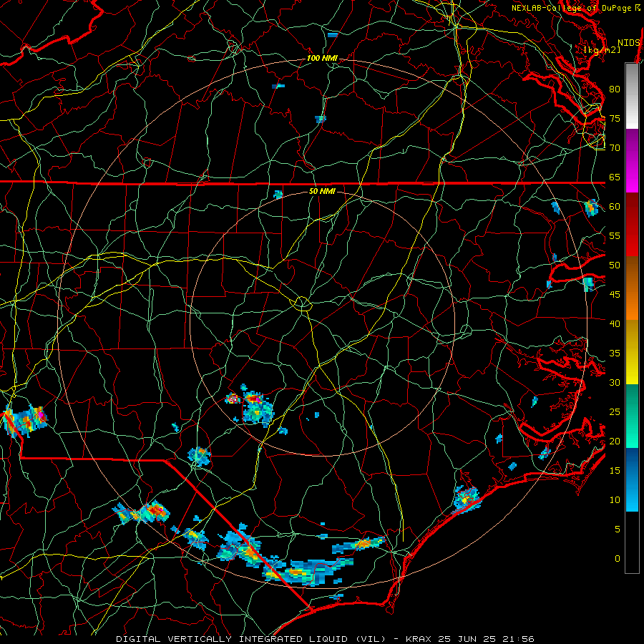
Task: Click the 75 value on the scale
Action: point(615,118)
